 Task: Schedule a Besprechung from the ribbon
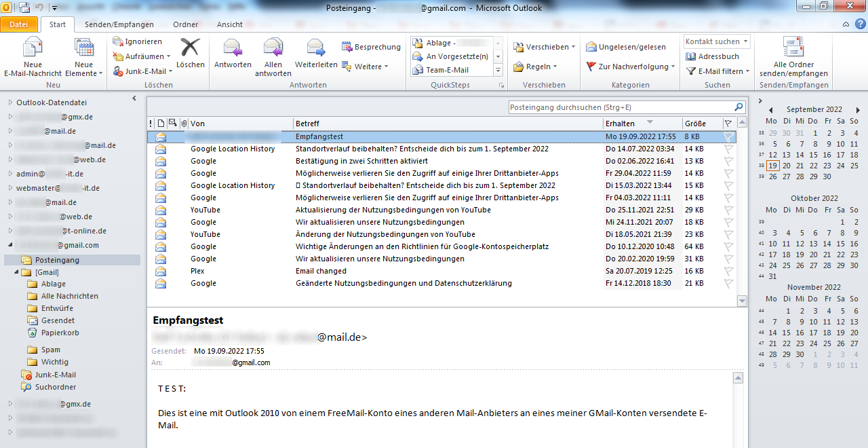pyautogui.click(x=370, y=46)
